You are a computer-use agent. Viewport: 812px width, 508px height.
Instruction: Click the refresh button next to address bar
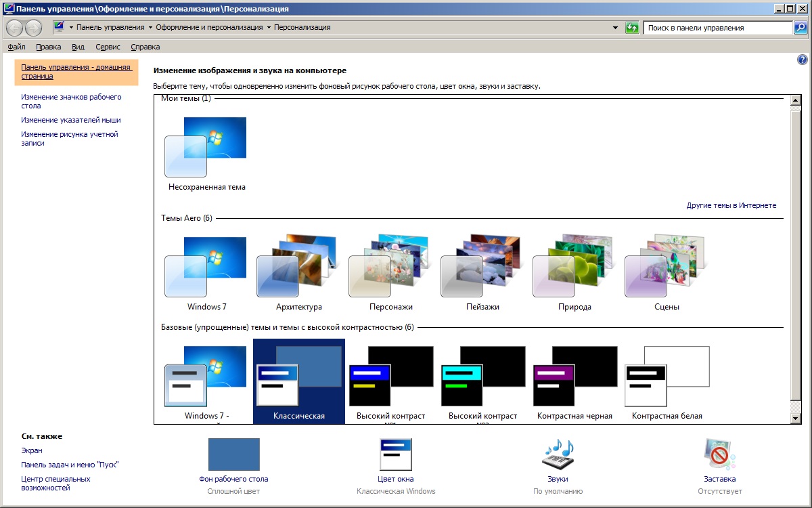632,28
